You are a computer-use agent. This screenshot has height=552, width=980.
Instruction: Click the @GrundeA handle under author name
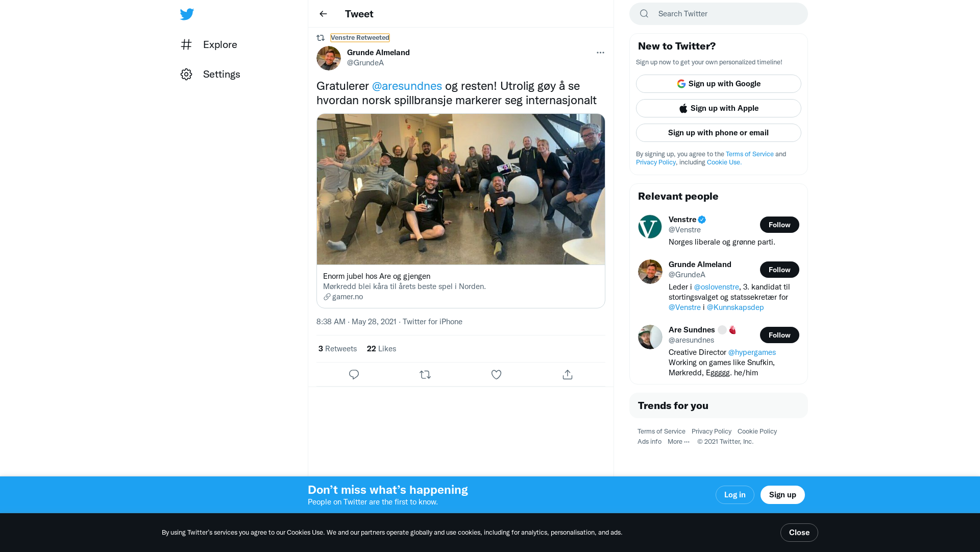365,63
